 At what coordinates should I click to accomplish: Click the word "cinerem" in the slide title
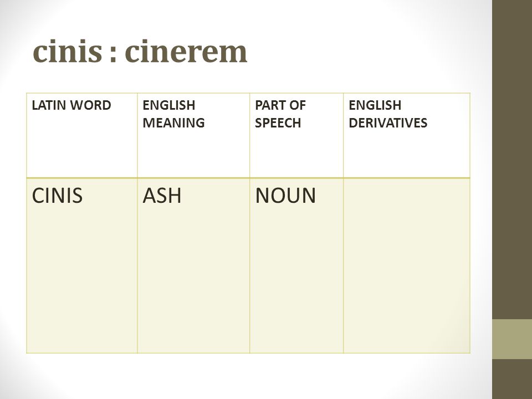coord(186,52)
